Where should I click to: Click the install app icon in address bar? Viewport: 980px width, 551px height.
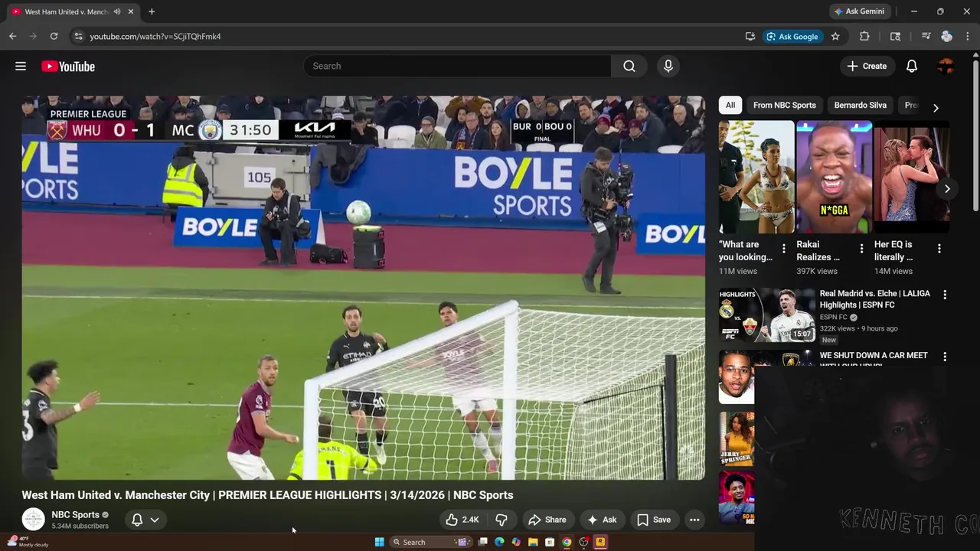click(x=750, y=36)
